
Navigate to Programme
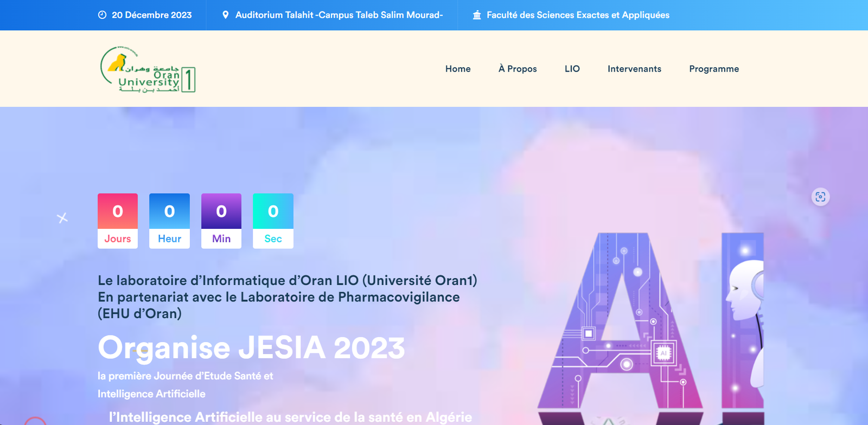coord(714,69)
